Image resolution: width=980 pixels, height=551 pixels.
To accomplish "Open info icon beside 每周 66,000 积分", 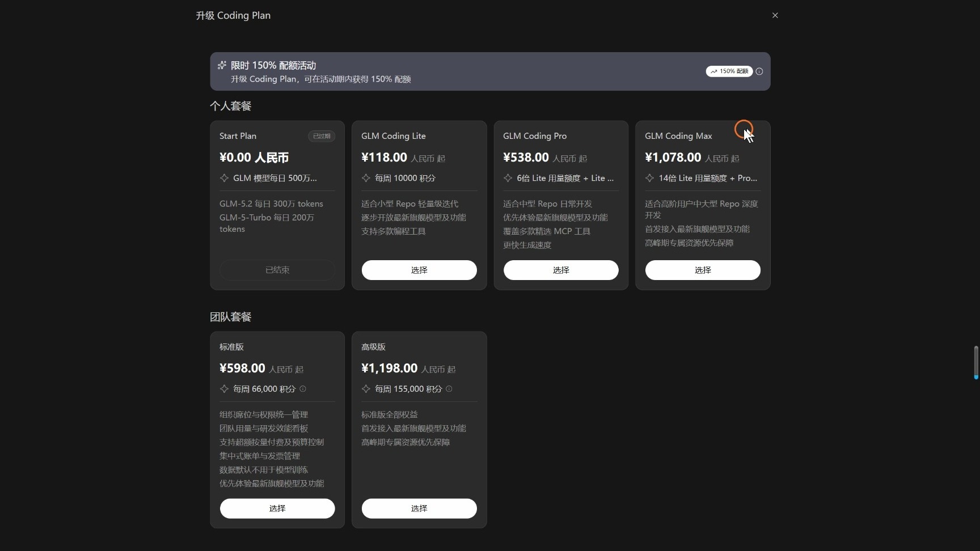I will pos(303,389).
